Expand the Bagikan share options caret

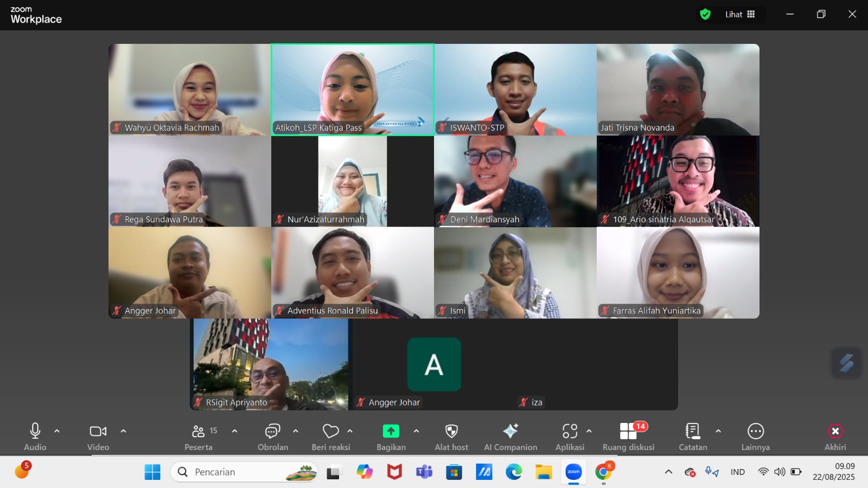click(416, 431)
